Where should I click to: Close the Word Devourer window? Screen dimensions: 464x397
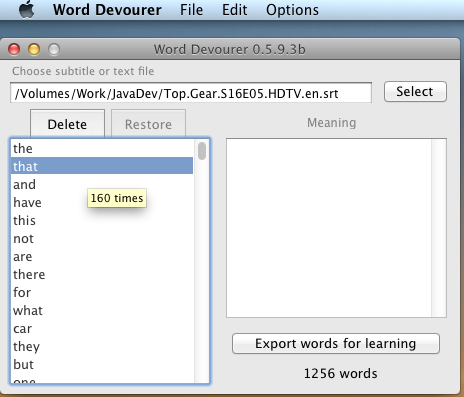pos(14,49)
